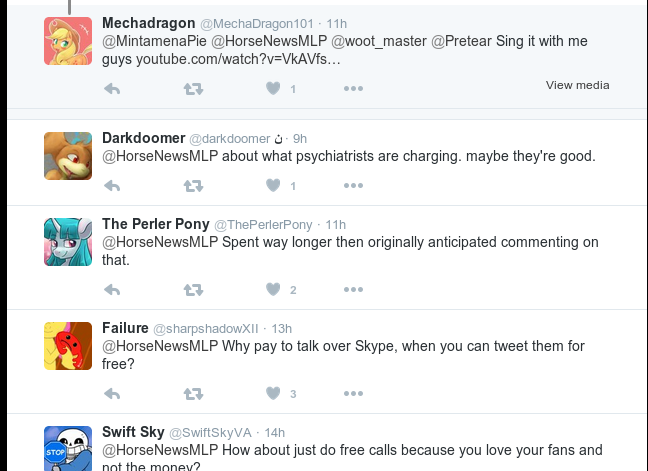Viewport: 648px width, 471px height.
Task: Retweet The Perler Pony's tweet
Action: [x=193, y=290]
